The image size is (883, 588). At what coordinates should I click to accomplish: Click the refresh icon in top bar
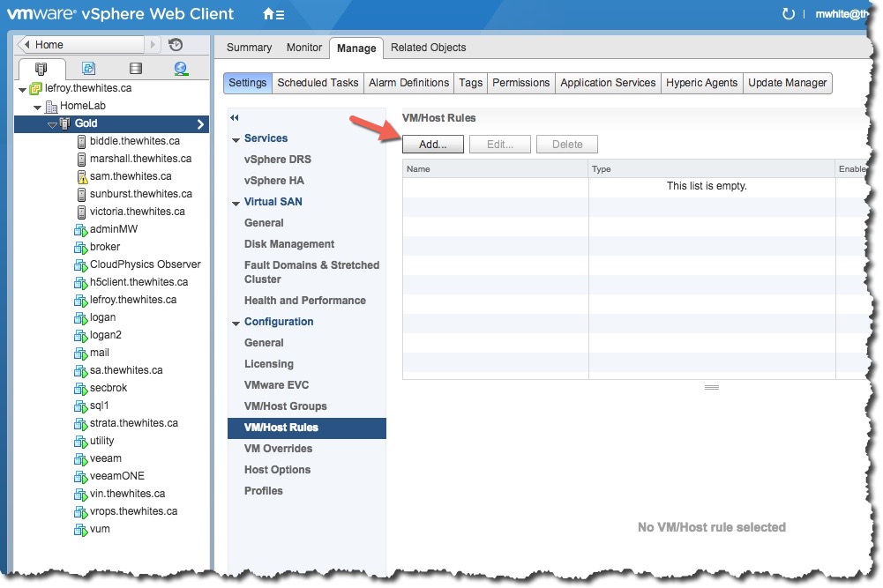pyautogui.click(x=788, y=14)
